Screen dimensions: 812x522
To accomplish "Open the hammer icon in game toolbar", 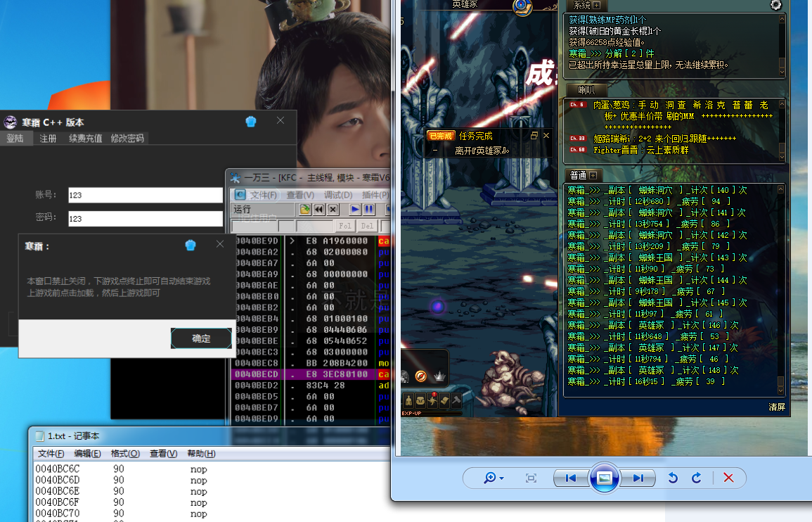I will tap(456, 401).
